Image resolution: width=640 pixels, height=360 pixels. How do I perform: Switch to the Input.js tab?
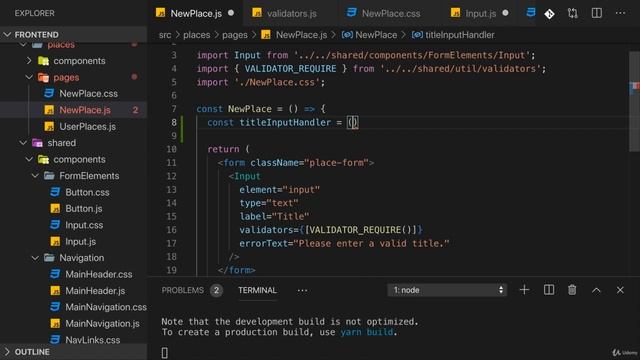(x=480, y=13)
